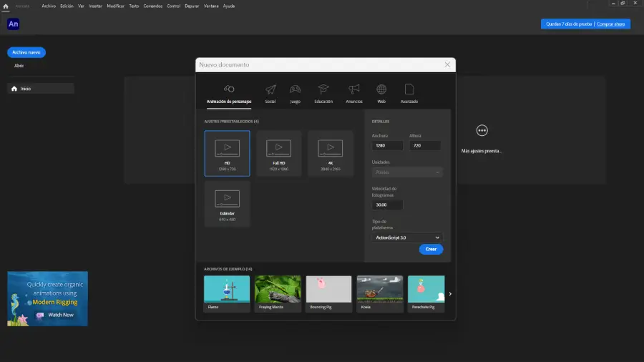644x362 pixels.
Task: Open the Ventana menu
Action: pyautogui.click(x=211, y=6)
